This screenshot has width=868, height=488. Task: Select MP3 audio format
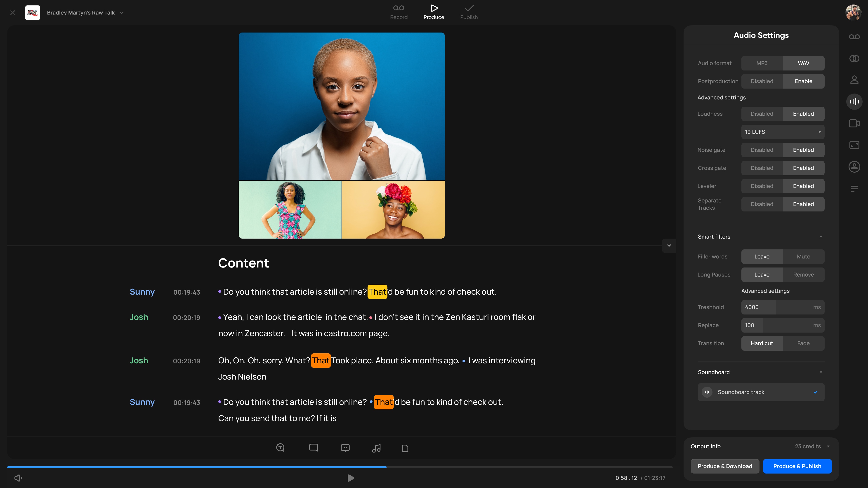click(x=762, y=63)
